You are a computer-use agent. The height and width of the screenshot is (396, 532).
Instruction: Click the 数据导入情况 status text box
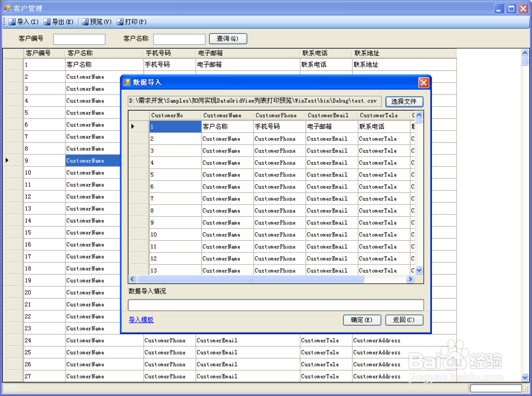click(x=276, y=305)
